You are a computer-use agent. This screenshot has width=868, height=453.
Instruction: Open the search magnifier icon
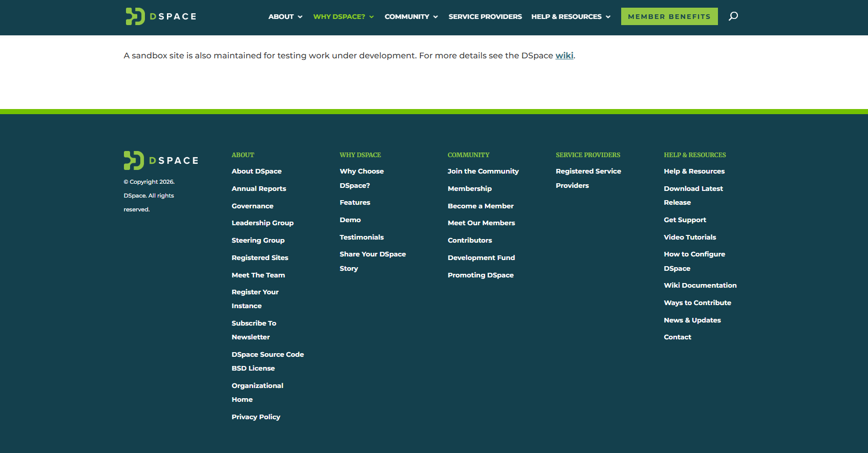click(733, 16)
